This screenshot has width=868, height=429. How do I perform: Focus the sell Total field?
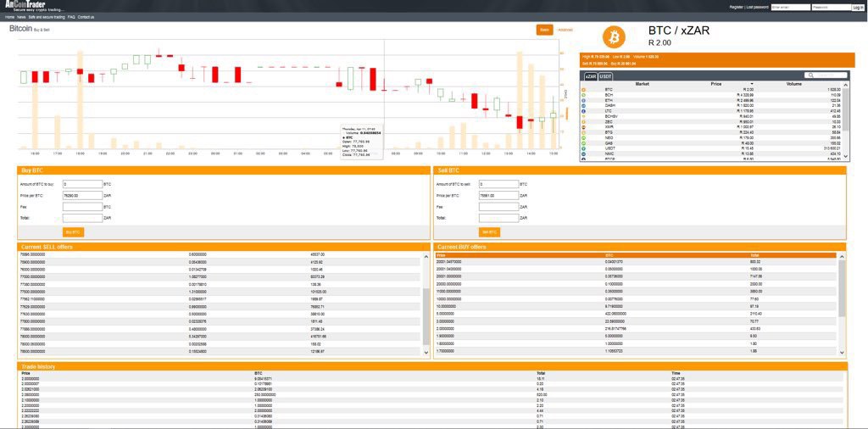[x=498, y=218]
